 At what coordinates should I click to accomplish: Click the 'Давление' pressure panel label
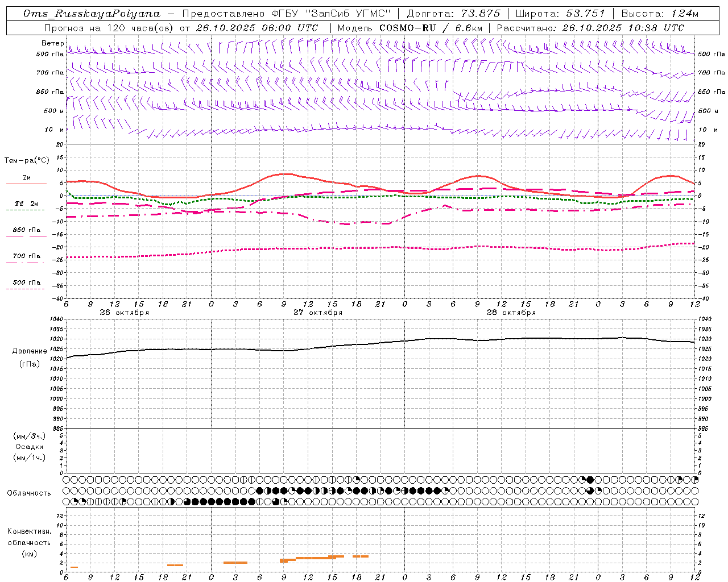coord(30,351)
